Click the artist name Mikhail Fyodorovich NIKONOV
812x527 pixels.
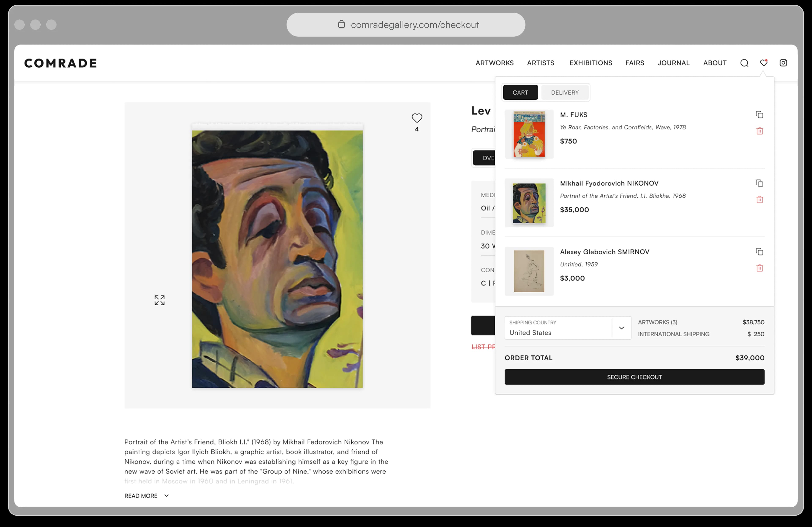pyautogui.click(x=609, y=183)
